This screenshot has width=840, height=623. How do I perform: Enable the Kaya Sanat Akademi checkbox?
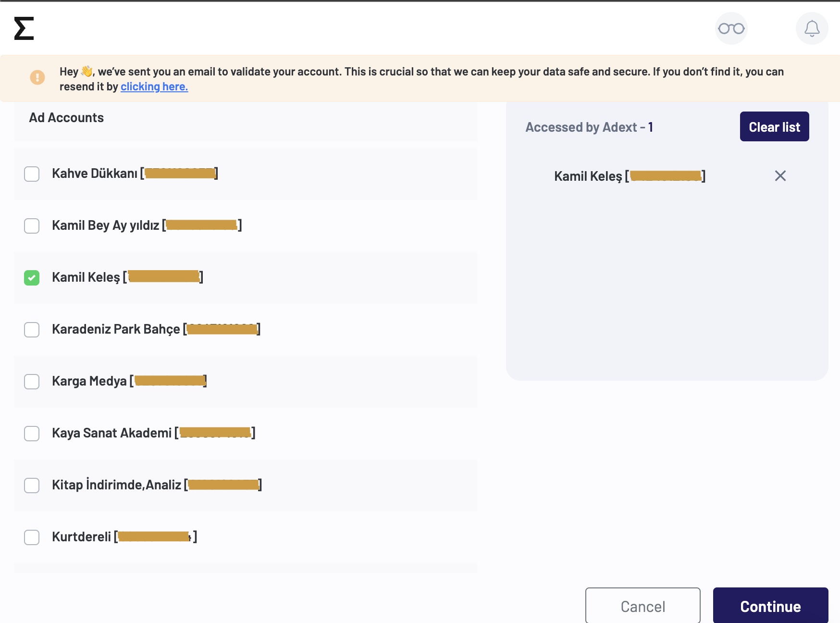(32, 433)
